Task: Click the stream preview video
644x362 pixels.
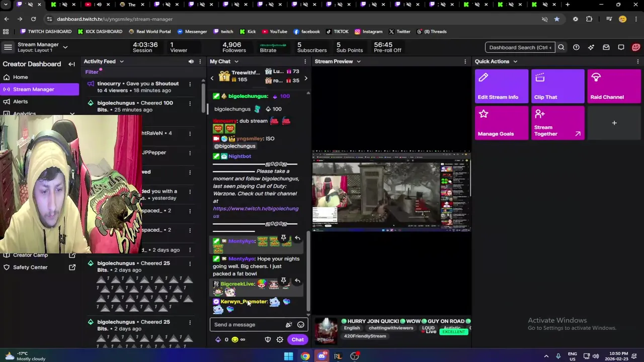Action: [391, 191]
